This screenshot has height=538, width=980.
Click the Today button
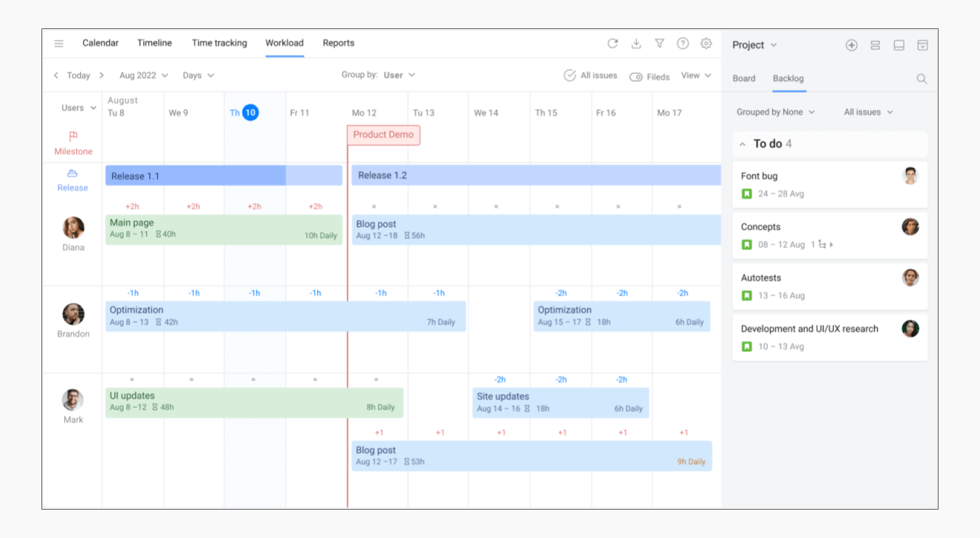79,76
